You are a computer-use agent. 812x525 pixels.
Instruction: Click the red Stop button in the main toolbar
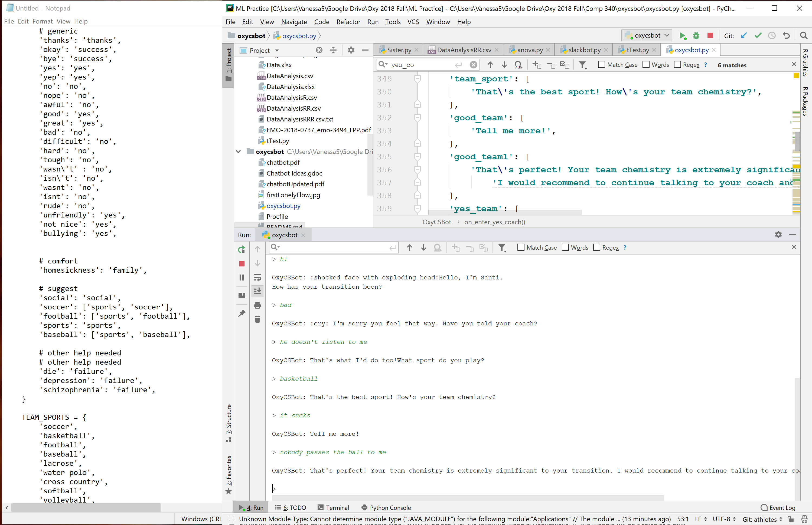[x=710, y=35]
